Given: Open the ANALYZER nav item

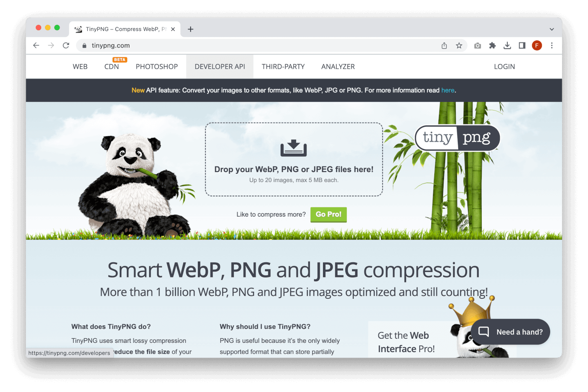Looking at the screenshot, I should 338,67.
